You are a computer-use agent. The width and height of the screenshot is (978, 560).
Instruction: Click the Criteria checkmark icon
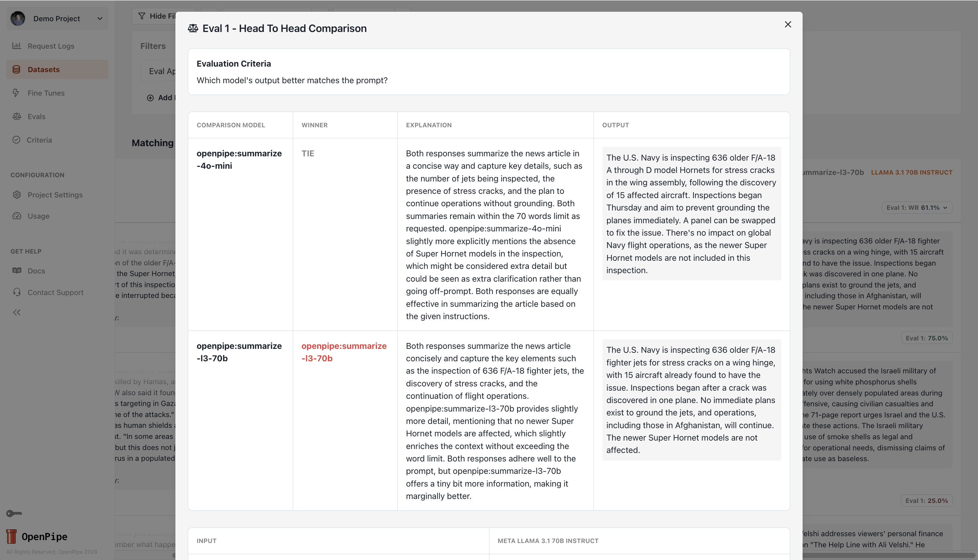pos(16,140)
